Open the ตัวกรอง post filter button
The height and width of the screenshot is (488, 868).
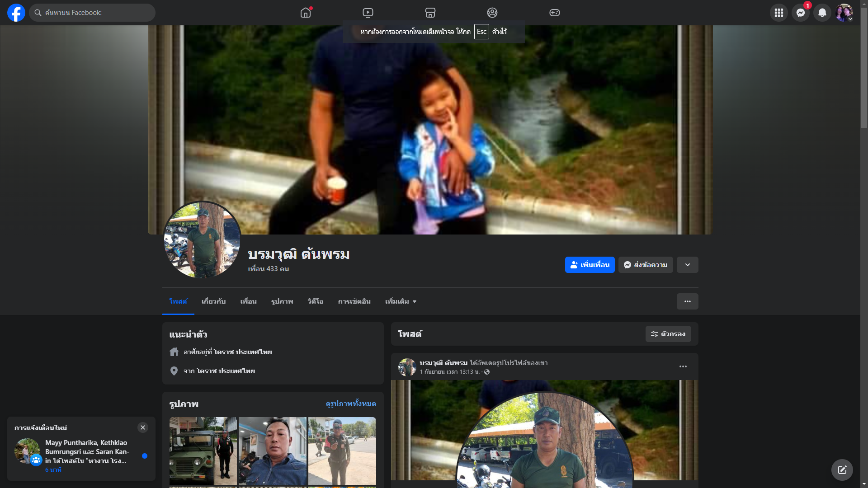coord(668,334)
